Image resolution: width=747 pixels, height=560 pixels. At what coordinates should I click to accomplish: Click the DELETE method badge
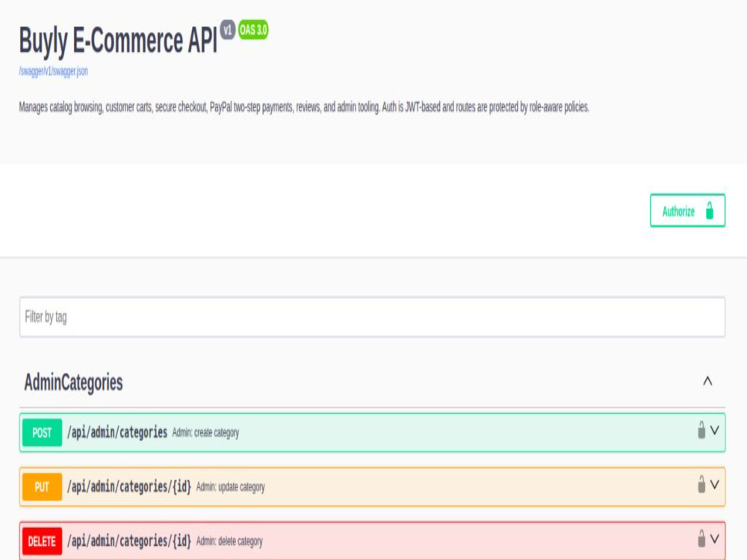[x=42, y=541]
